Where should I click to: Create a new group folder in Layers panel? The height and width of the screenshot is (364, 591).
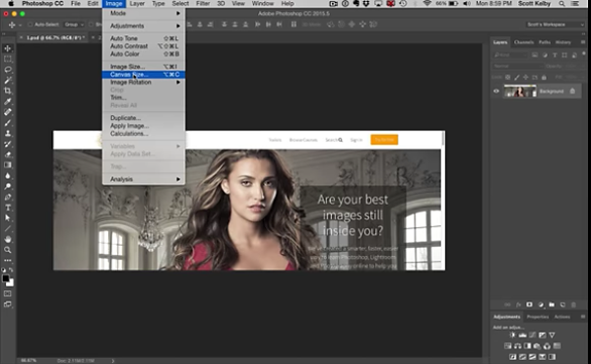[552, 305]
